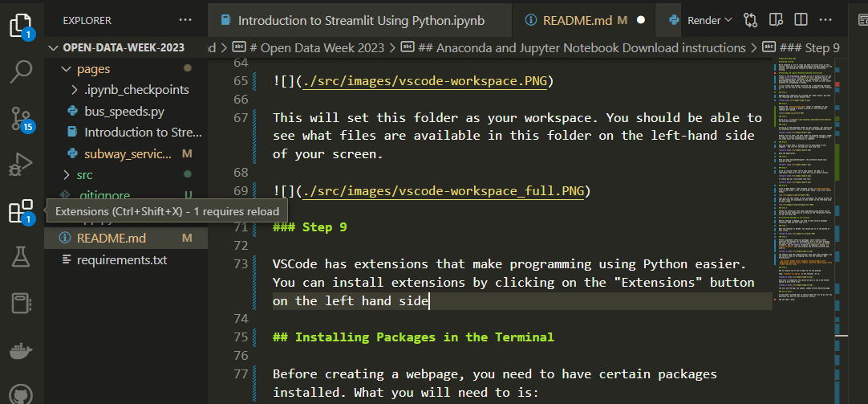Split the editor to the right
Image resolution: width=868 pixels, height=404 pixels.
pos(801,21)
